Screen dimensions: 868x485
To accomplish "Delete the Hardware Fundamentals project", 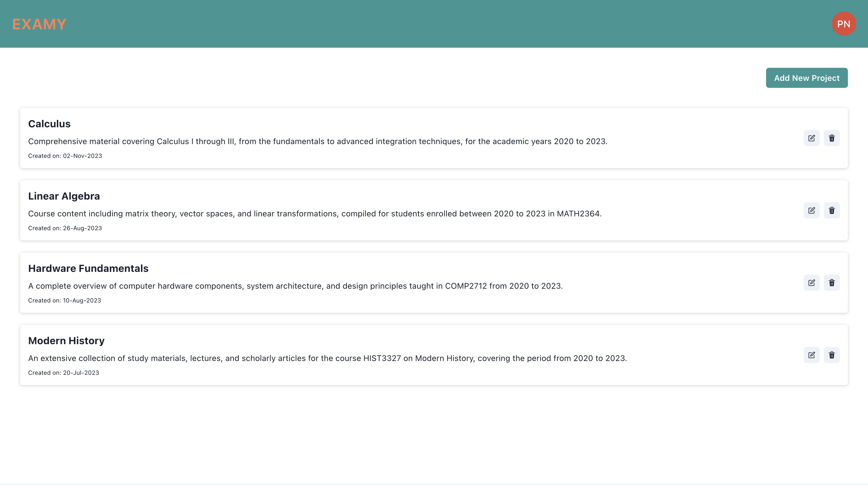I will (x=832, y=283).
